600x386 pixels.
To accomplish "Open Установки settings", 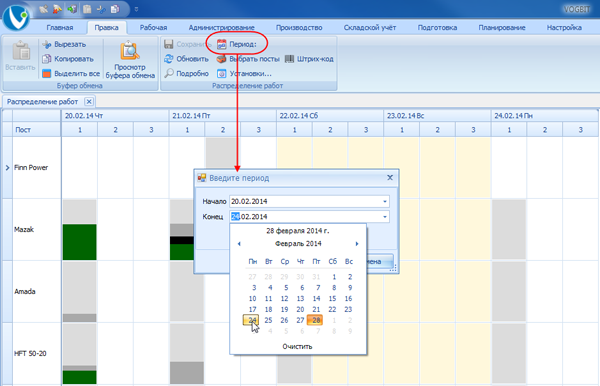I will (244, 73).
